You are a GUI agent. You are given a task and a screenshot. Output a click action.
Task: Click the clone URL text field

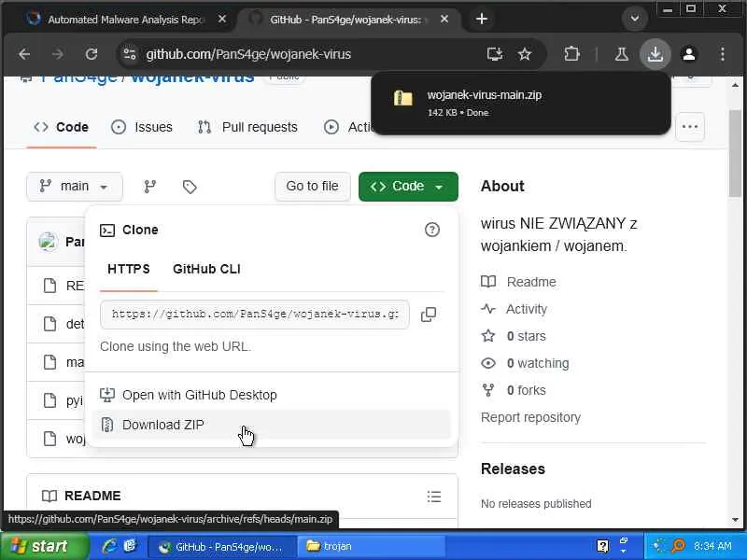[254, 315]
